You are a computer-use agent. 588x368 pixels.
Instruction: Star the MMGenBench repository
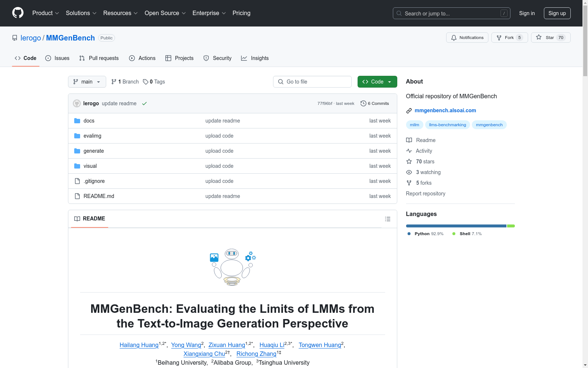click(x=551, y=38)
